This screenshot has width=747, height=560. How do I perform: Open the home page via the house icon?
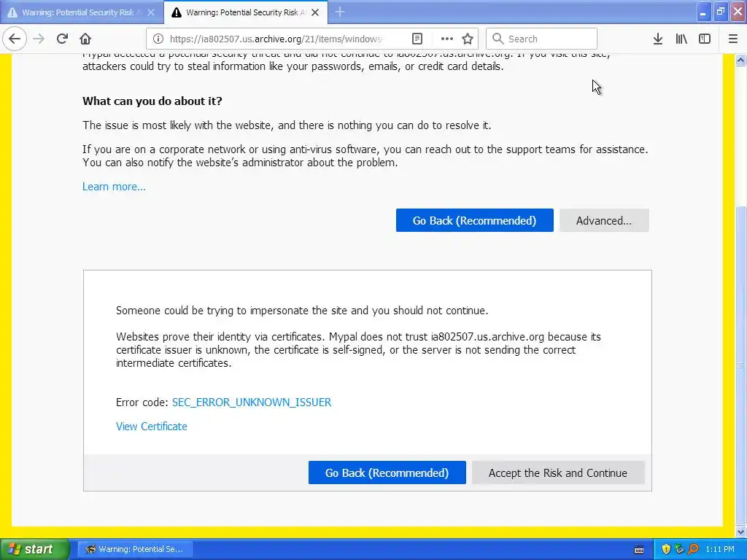click(85, 39)
